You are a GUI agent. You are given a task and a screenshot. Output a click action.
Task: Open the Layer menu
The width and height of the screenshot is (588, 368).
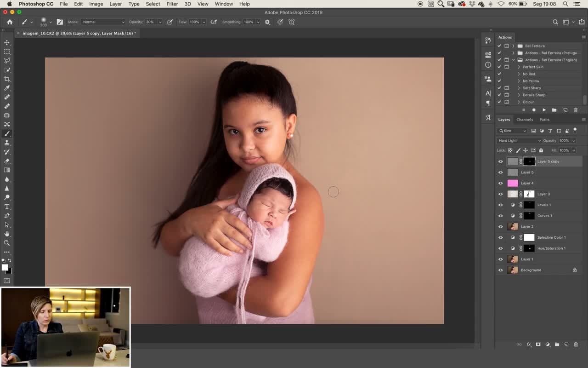point(116,4)
